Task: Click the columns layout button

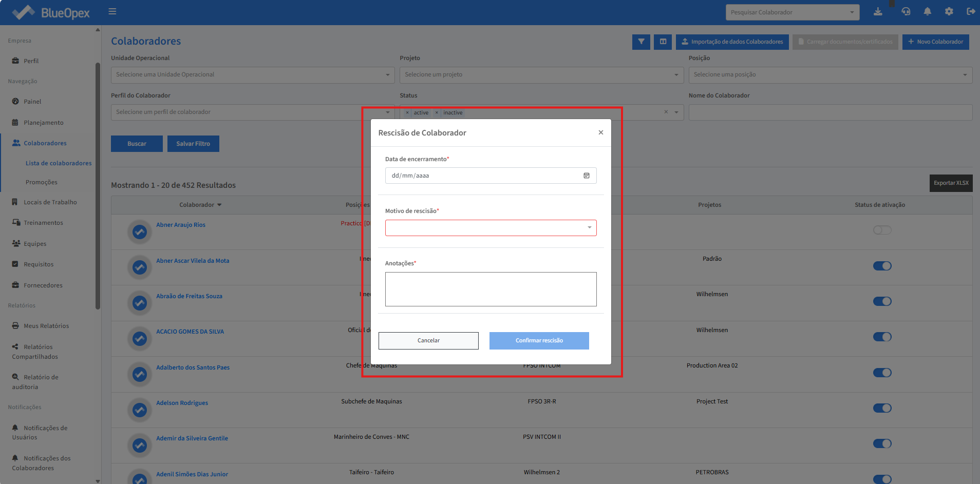Action: (x=663, y=42)
